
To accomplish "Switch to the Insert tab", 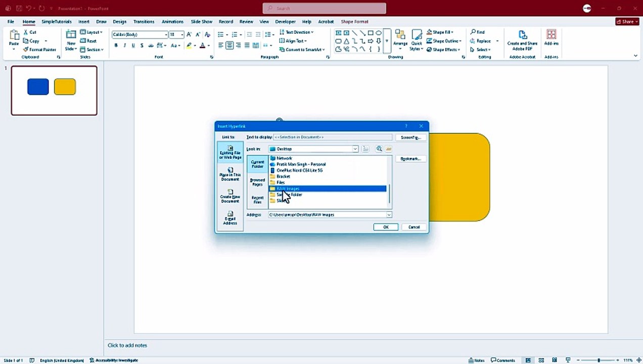I will [84, 22].
